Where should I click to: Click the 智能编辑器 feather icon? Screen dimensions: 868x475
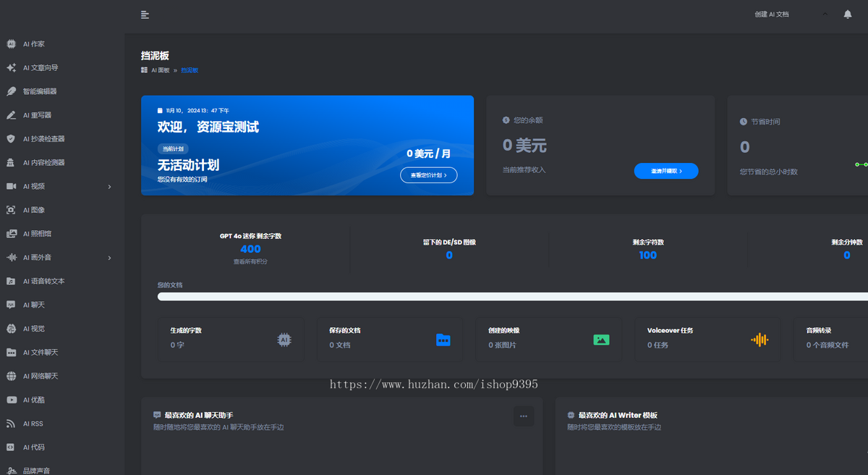pyautogui.click(x=11, y=92)
